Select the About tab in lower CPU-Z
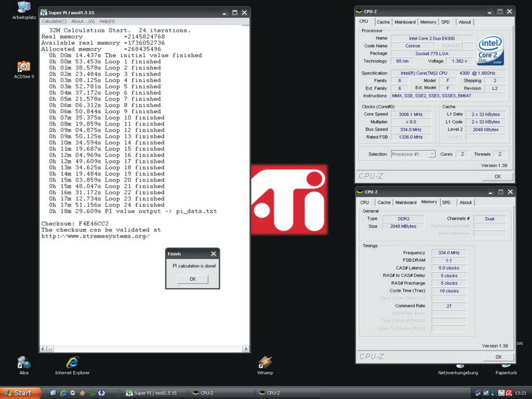 tap(465, 203)
